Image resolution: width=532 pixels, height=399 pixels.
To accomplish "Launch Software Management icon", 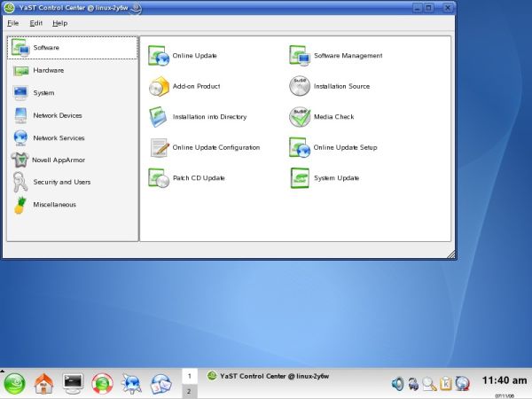I will tap(300, 55).
